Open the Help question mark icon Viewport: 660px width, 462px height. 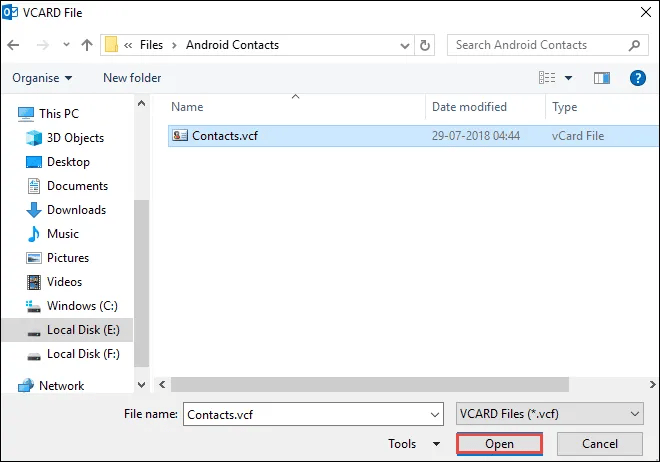click(x=637, y=77)
